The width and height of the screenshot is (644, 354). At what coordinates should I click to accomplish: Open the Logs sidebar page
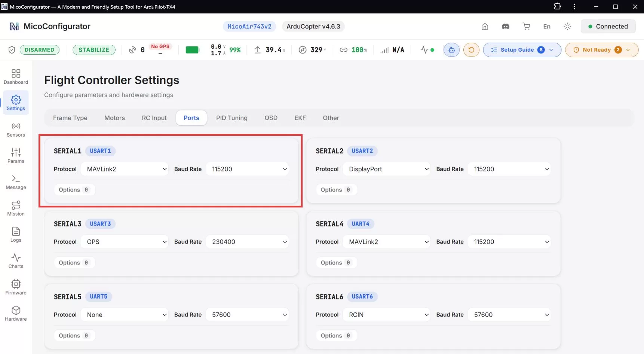point(16,235)
